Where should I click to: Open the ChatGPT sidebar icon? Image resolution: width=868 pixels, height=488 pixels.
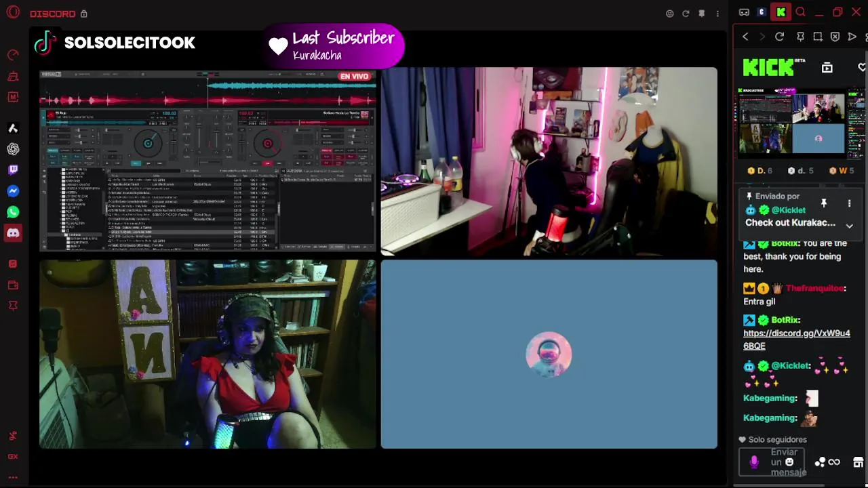pos(13,149)
